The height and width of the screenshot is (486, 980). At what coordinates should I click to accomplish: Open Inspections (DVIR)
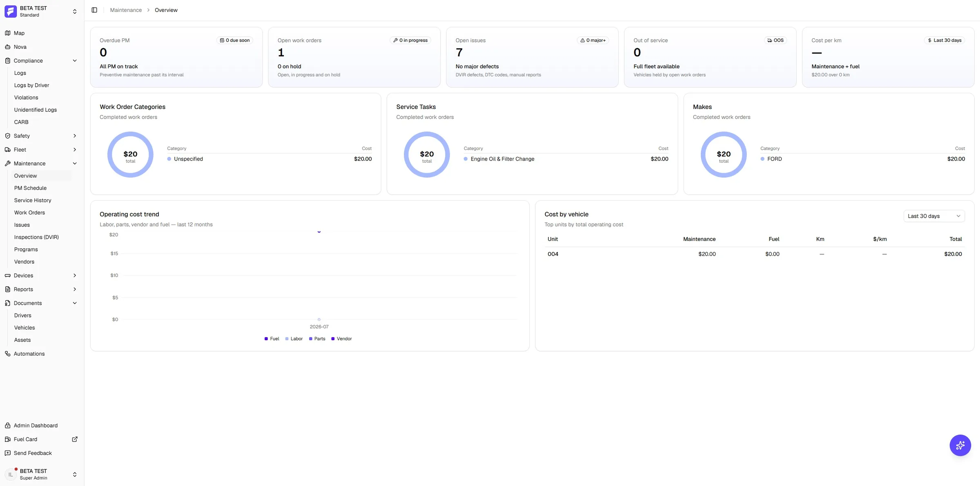(36, 237)
